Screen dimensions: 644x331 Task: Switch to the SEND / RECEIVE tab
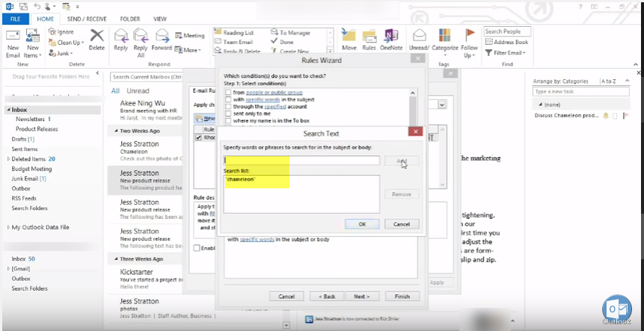pyautogui.click(x=87, y=19)
